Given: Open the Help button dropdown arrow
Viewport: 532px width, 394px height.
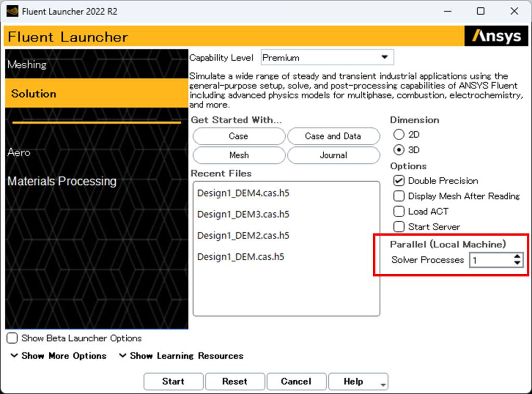Looking at the screenshot, I should (x=383, y=385).
